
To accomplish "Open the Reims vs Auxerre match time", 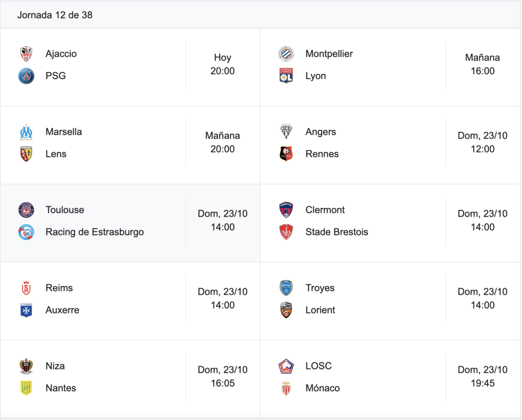I will pyautogui.click(x=222, y=299).
